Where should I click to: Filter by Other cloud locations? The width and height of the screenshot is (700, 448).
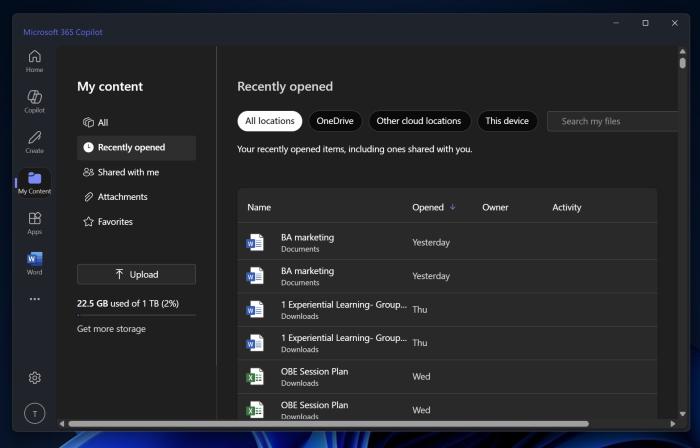[418, 121]
